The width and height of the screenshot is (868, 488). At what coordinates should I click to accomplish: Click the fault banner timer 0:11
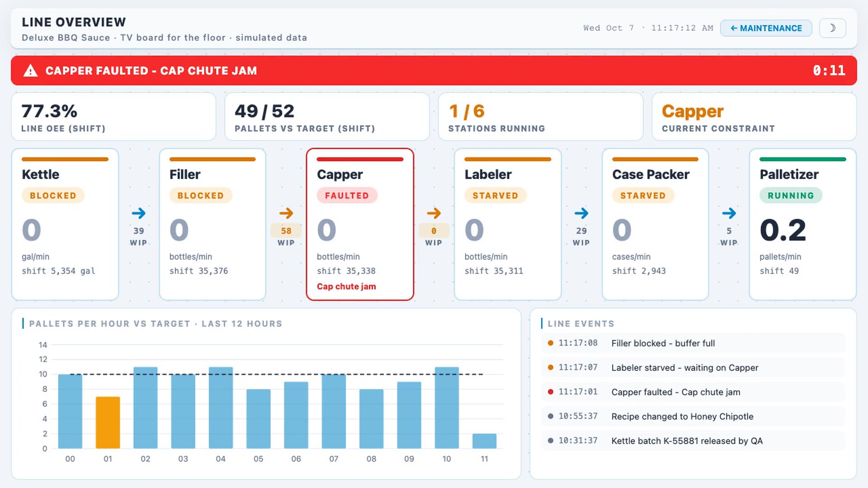829,70
